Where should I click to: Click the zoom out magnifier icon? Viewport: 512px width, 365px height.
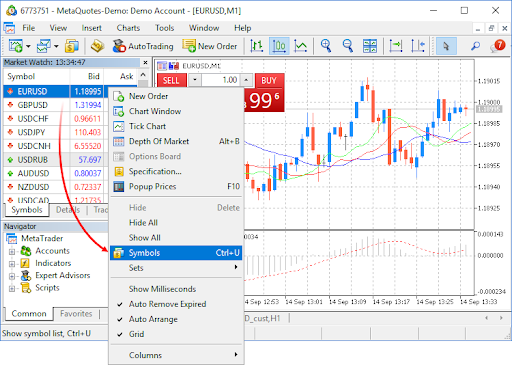coord(348,46)
